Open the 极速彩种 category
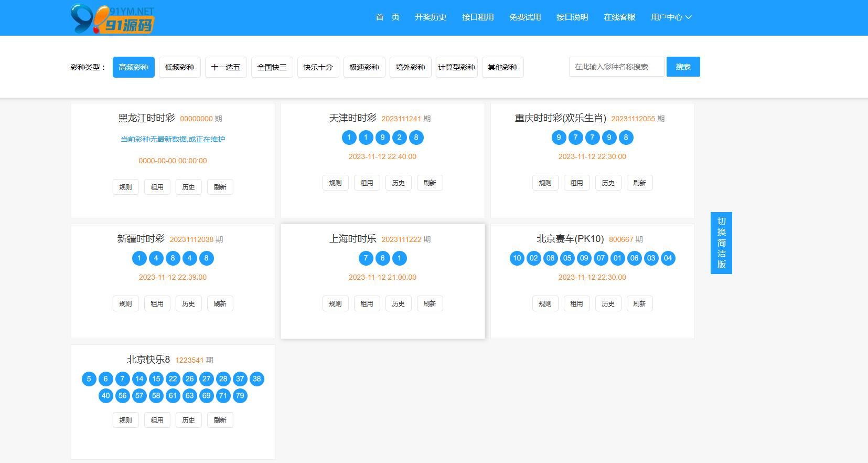 [x=365, y=67]
